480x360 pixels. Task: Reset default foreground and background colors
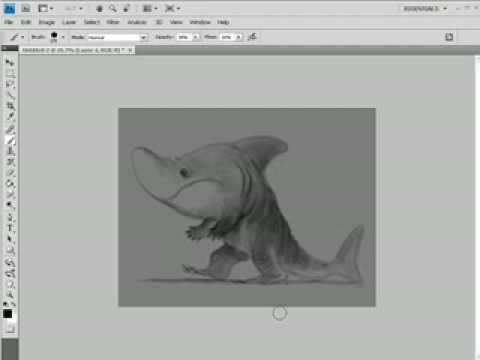point(6,304)
